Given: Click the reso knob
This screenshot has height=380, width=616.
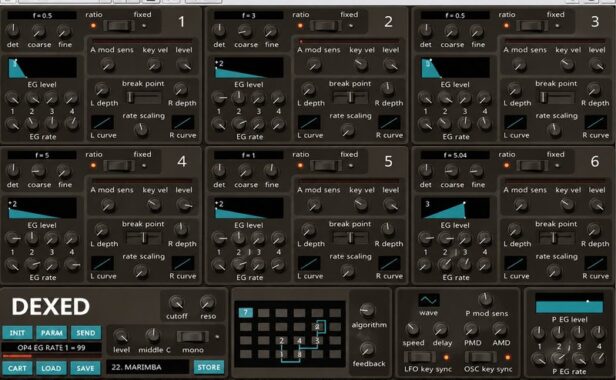Looking at the screenshot, I should pos(207,302).
